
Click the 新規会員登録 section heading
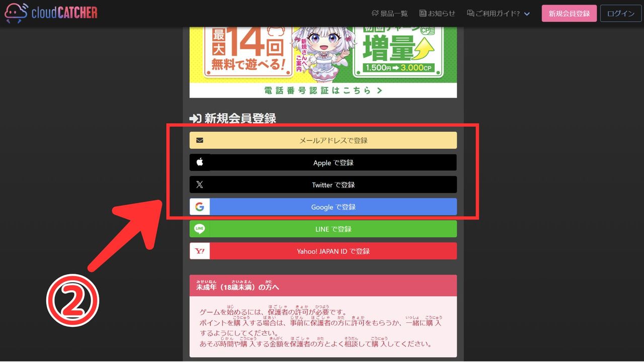233,118
